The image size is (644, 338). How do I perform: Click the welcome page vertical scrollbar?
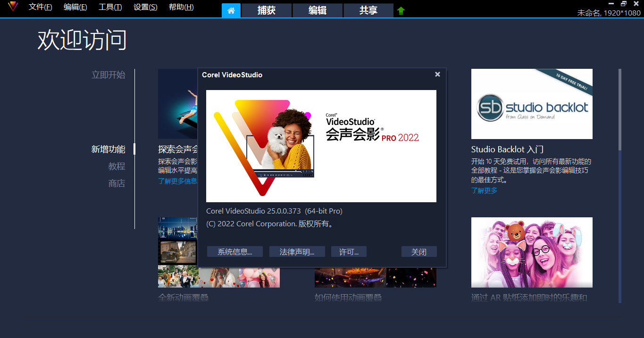620,186
